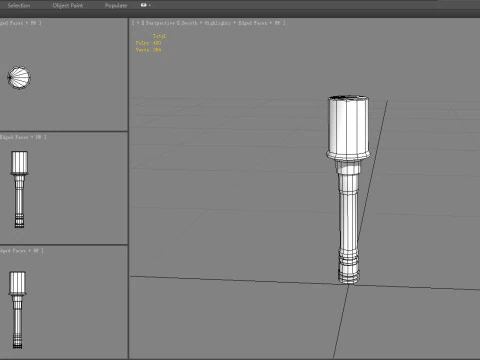This screenshot has height=360, width=480.
Task: Click the Polys count statistic text
Action: point(148,43)
